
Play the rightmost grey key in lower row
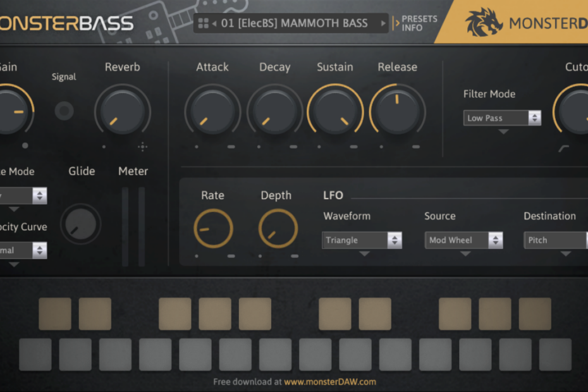click(x=555, y=355)
